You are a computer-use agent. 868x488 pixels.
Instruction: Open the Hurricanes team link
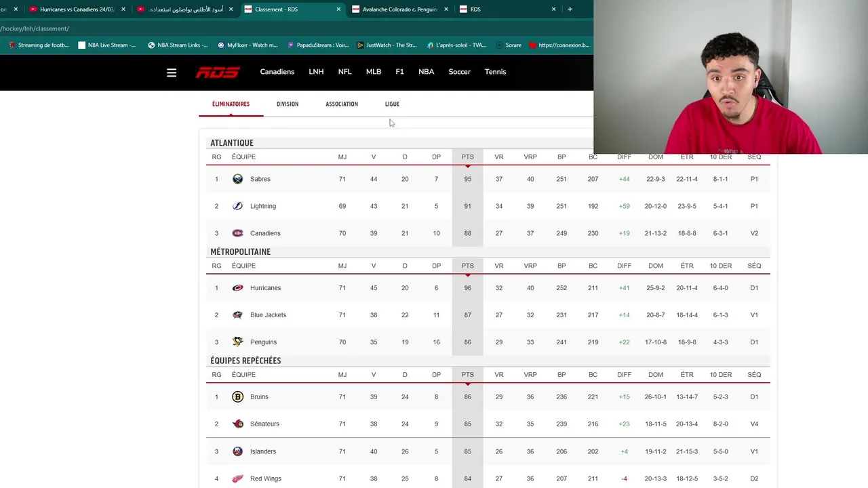[265, 288]
